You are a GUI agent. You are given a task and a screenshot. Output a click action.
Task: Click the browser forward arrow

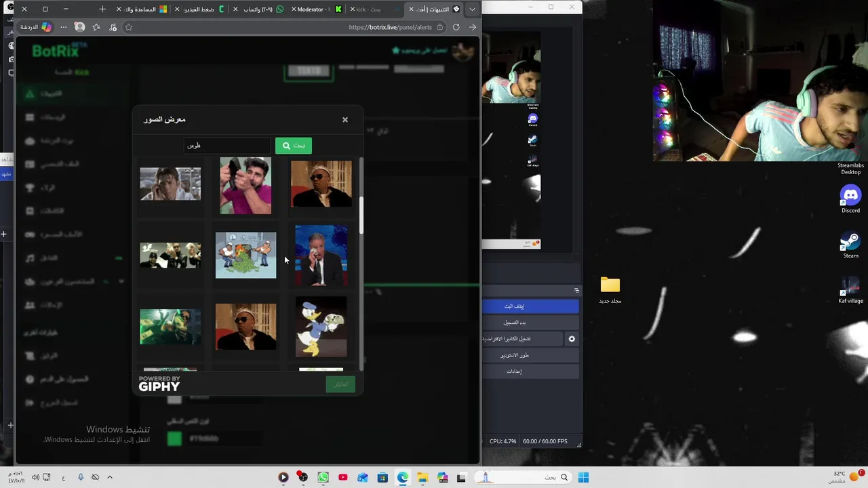click(x=473, y=27)
